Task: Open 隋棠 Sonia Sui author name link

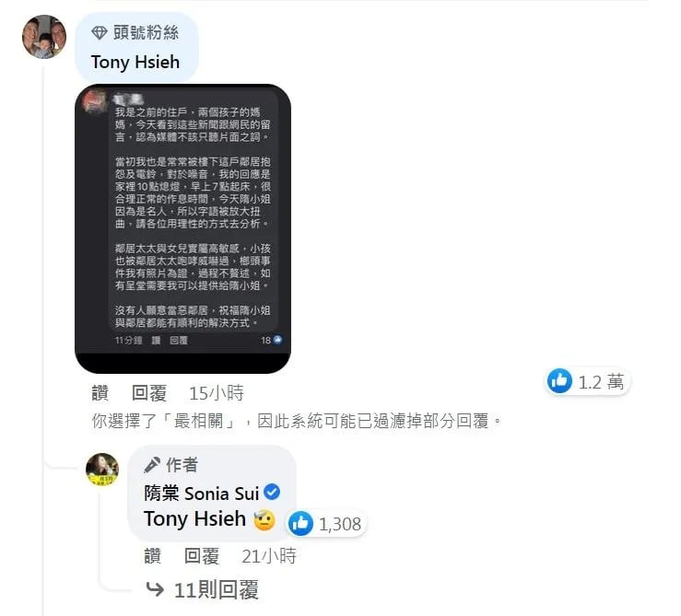Action: click(x=202, y=494)
